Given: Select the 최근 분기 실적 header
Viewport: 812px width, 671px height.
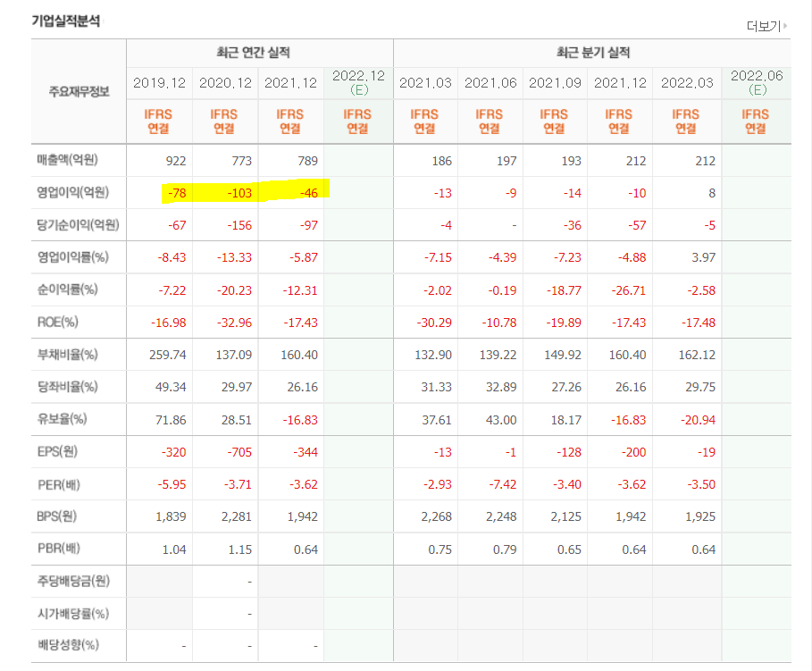Looking at the screenshot, I should 593,53.
